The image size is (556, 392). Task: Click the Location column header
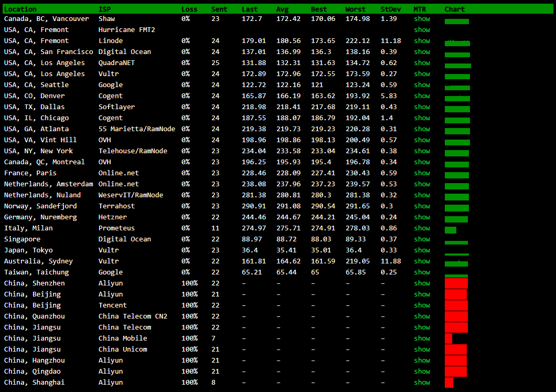tap(20, 9)
